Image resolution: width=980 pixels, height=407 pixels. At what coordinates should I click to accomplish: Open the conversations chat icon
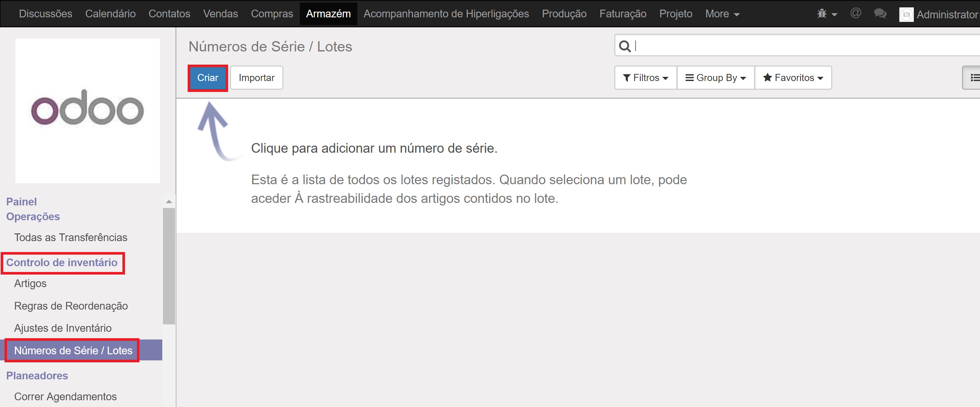(x=880, y=14)
